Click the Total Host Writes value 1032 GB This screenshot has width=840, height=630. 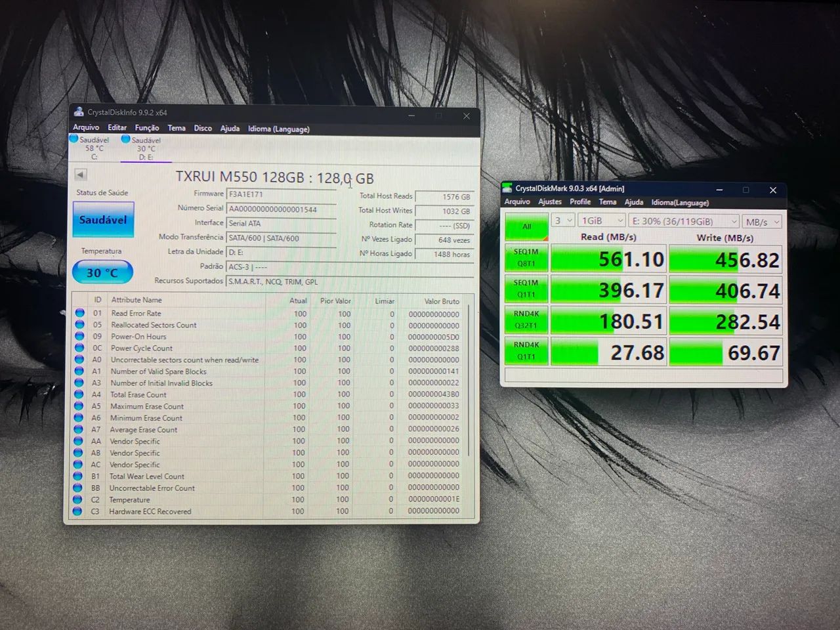(x=444, y=211)
